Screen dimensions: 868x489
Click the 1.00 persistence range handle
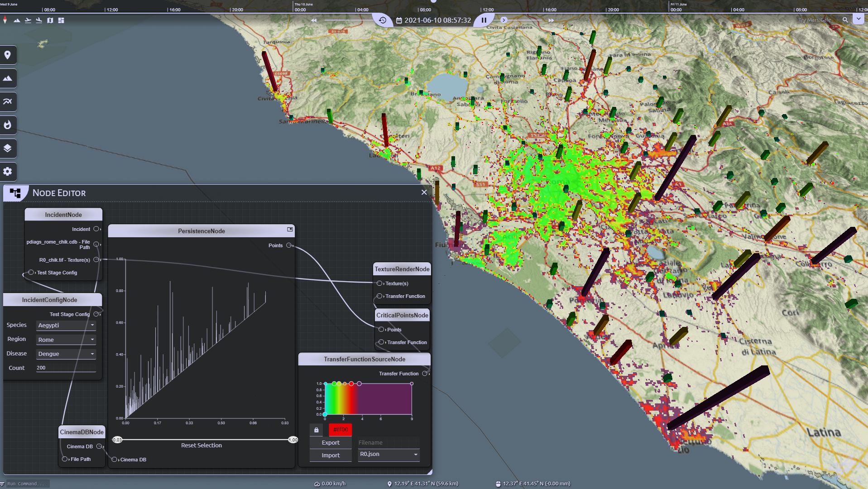293,440
